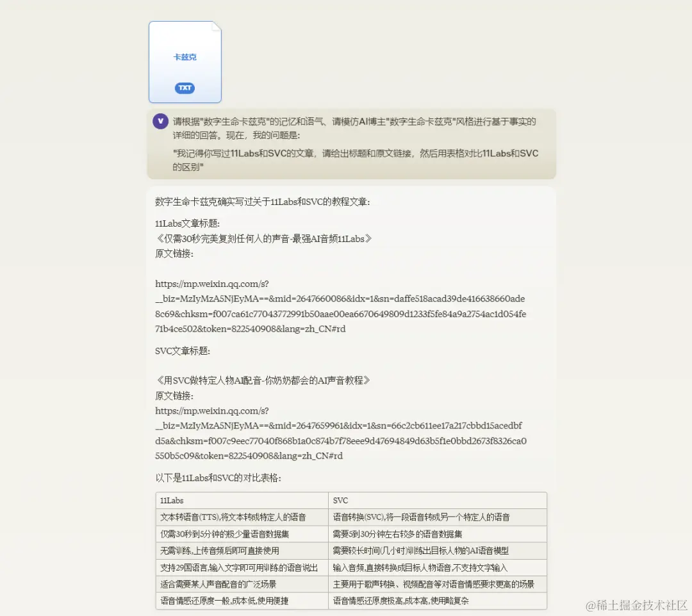The image size is (692, 616).
Task: Select the line 以下是11Labs和SVC的对比表格
Action: pyautogui.click(x=221, y=478)
